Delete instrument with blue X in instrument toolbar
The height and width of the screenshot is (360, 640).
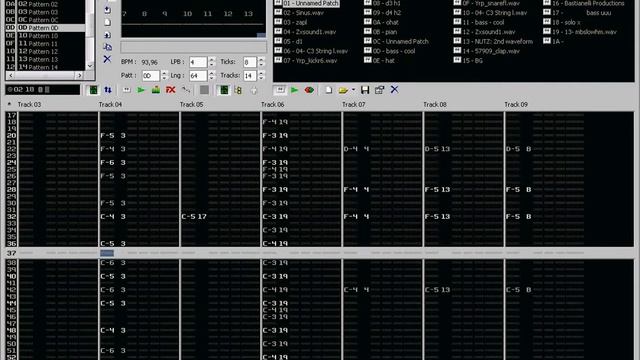click(x=394, y=89)
